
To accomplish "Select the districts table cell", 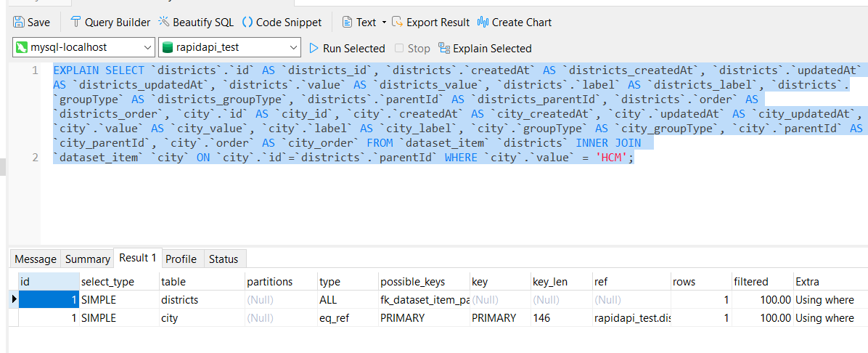I will point(202,300).
